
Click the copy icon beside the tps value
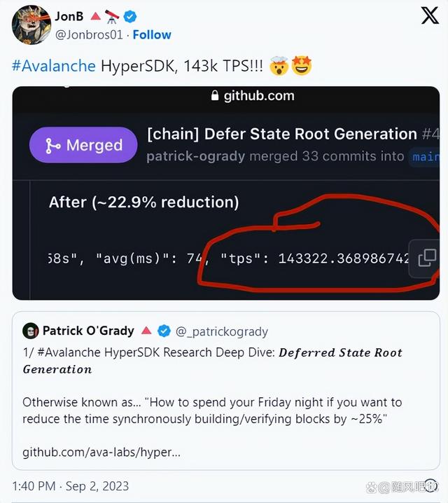click(427, 258)
